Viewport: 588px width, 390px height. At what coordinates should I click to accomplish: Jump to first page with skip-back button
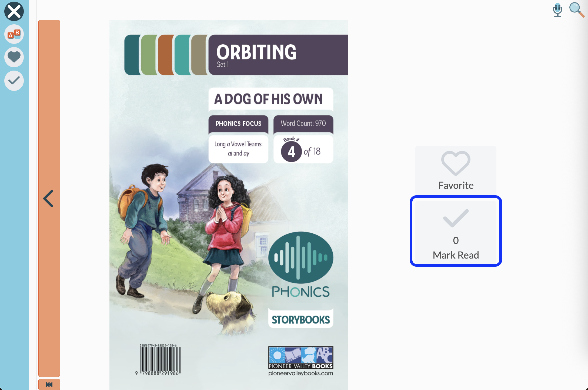[x=49, y=384]
